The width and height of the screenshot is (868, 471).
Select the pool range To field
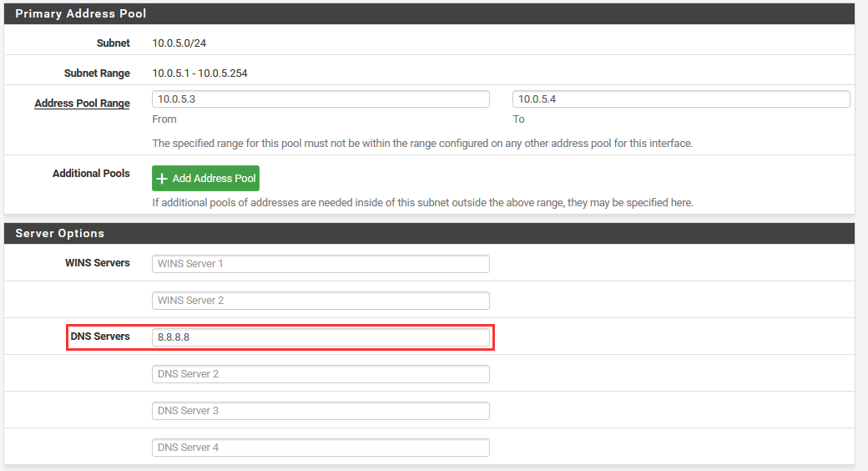(681, 99)
